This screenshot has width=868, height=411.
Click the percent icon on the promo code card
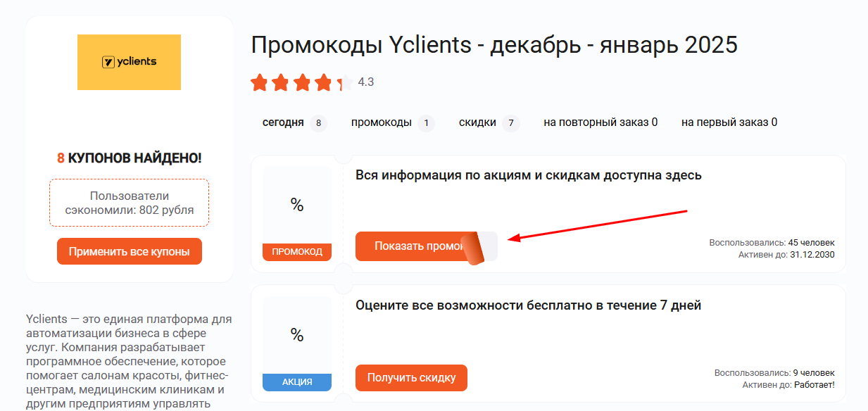[296, 205]
